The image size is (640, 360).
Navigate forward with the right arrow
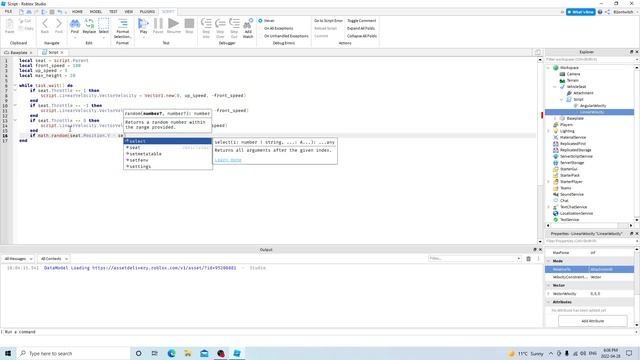[59, 24]
